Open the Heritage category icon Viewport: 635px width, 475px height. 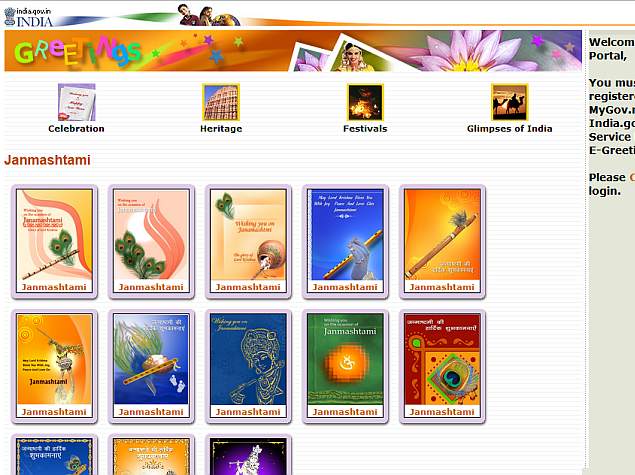(221, 102)
